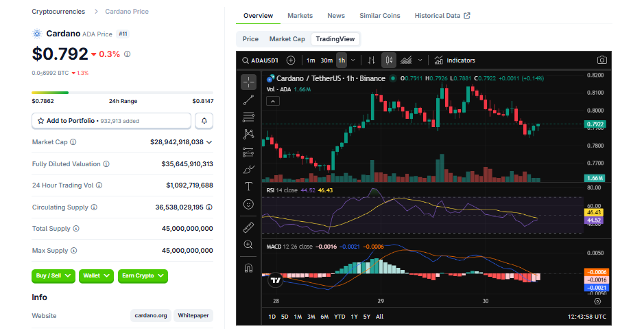Choose the area chart style icon
Screen dimensions: 644x329
pos(406,60)
